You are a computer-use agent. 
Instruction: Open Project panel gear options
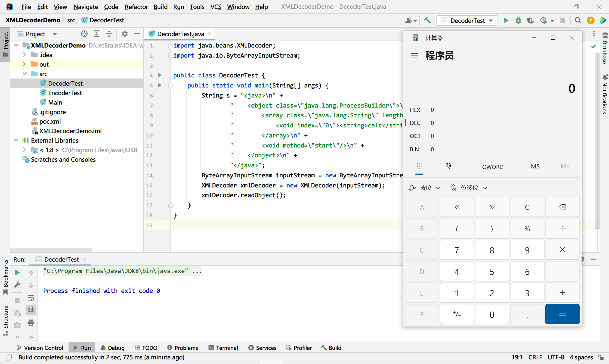pos(125,34)
